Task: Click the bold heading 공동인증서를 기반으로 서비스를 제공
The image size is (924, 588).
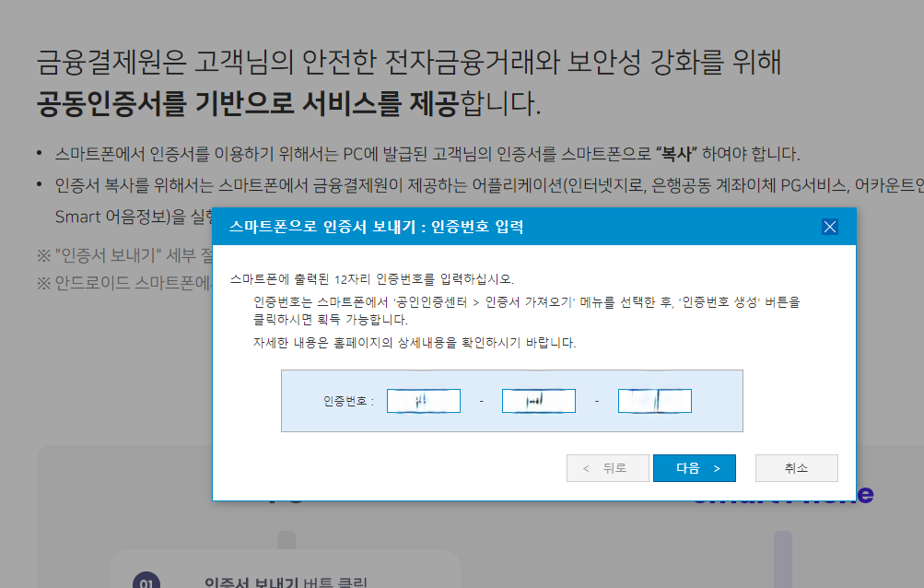Action: 248,103
